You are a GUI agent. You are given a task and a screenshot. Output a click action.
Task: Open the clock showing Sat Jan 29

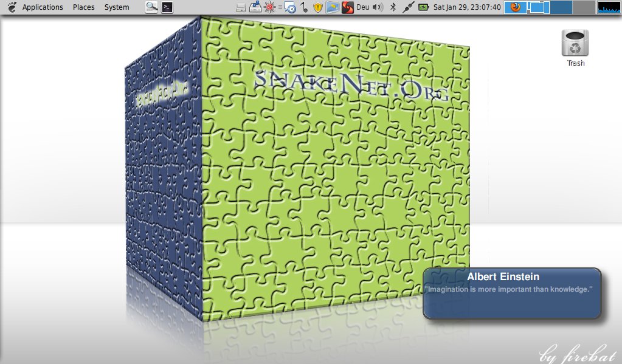click(x=467, y=7)
